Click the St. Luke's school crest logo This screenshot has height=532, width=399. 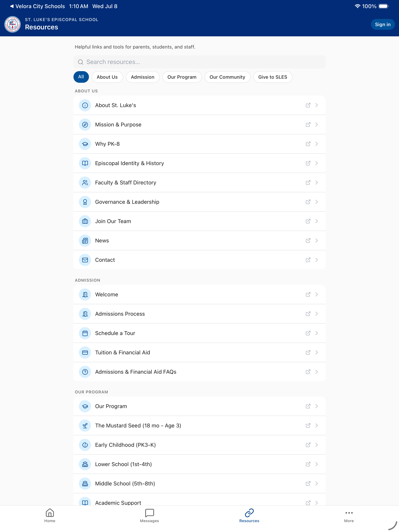coord(13,24)
